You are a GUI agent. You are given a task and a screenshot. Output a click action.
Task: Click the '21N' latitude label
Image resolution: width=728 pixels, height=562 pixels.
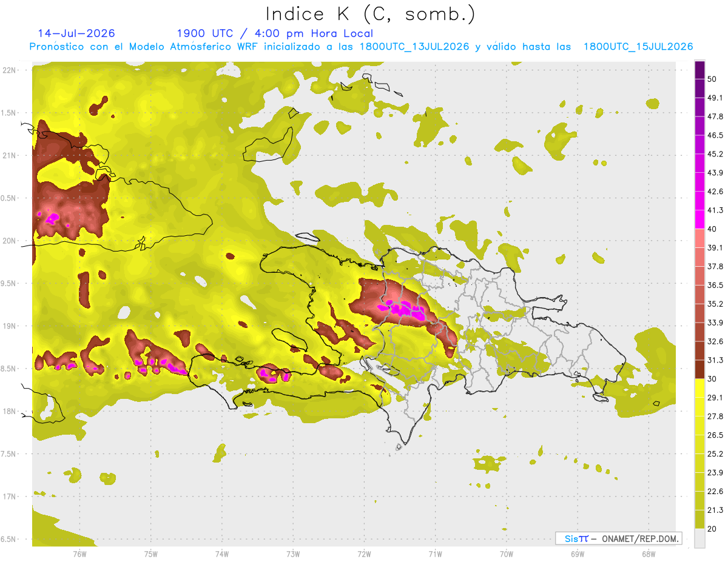(x=10, y=155)
